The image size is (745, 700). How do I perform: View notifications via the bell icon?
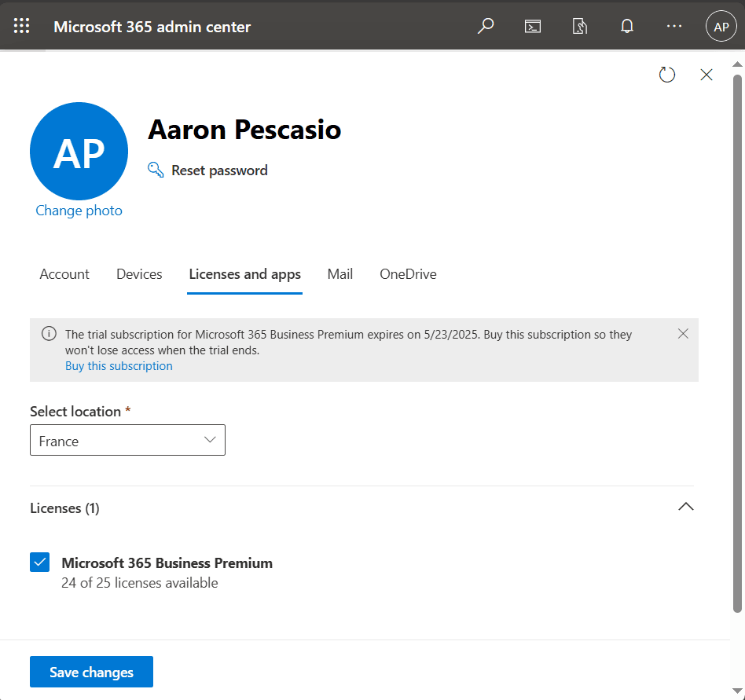(x=626, y=26)
